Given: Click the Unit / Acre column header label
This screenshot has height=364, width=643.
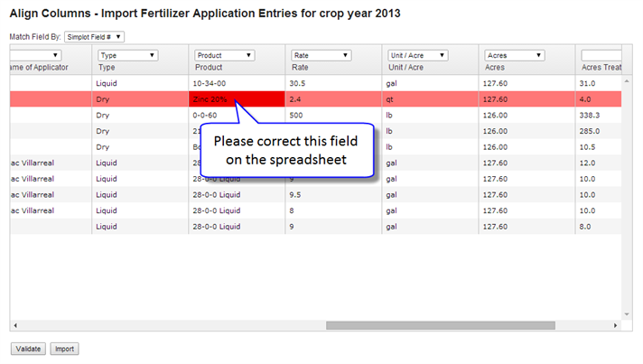Looking at the screenshot, I should click(406, 67).
